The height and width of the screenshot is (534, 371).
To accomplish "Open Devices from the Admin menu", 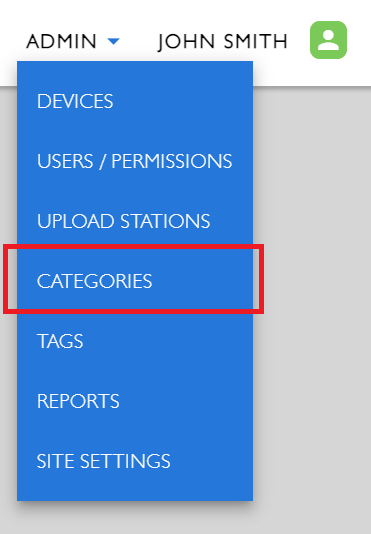I will pyautogui.click(x=135, y=101).
